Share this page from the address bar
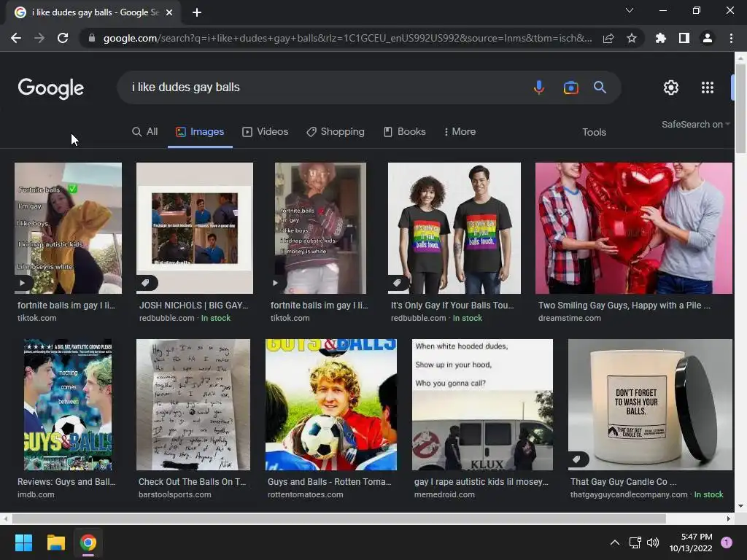747x560 pixels. pos(608,38)
